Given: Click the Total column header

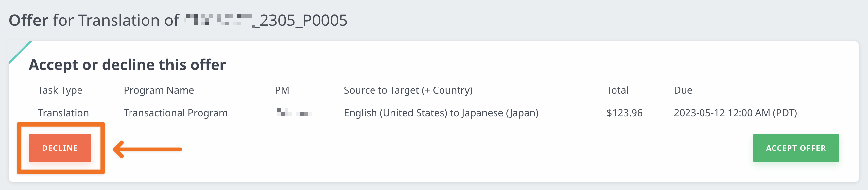Looking at the screenshot, I should click(x=617, y=90).
